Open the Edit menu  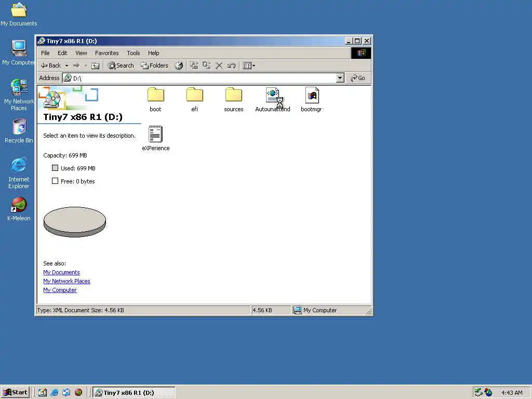pyautogui.click(x=62, y=53)
